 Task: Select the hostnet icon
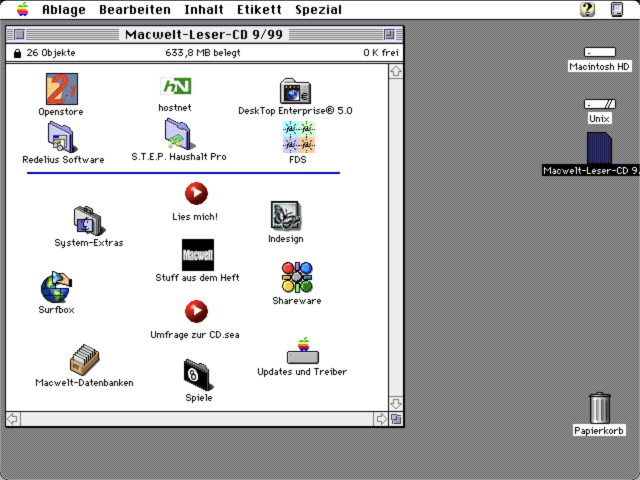click(x=176, y=86)
